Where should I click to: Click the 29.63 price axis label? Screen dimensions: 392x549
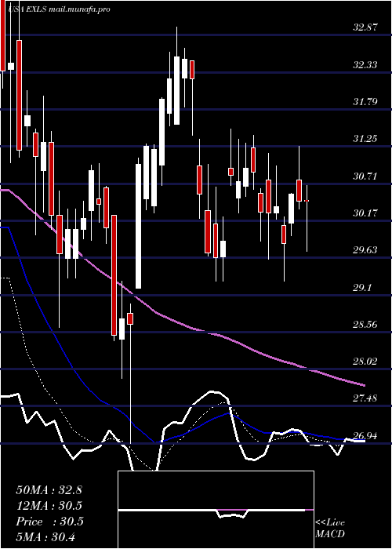click(365, 250)
